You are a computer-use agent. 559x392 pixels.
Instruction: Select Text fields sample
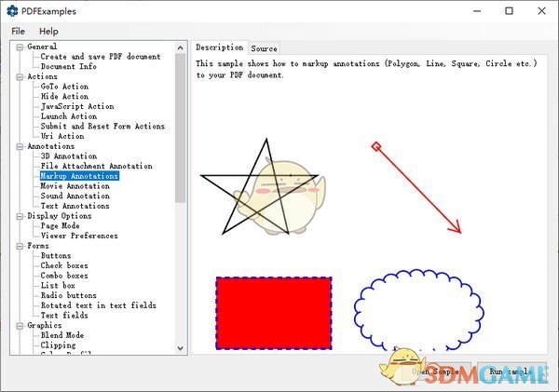pyautogui.click(x=64, y=316)
